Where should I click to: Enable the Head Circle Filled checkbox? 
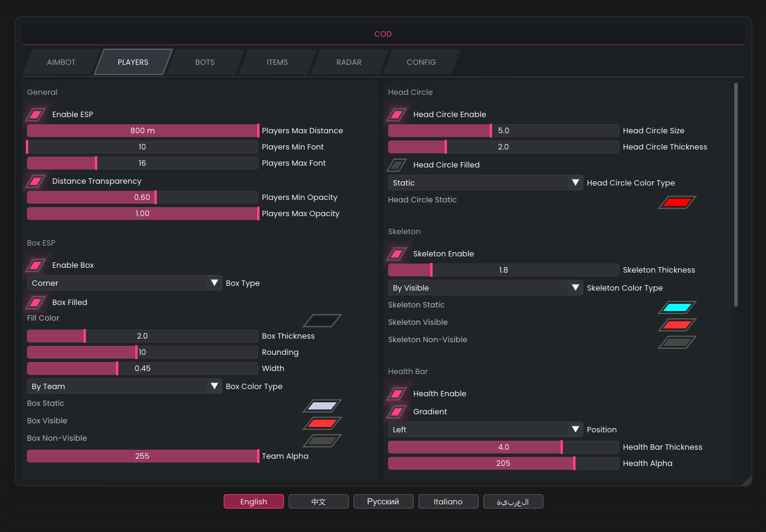point(397,165)
